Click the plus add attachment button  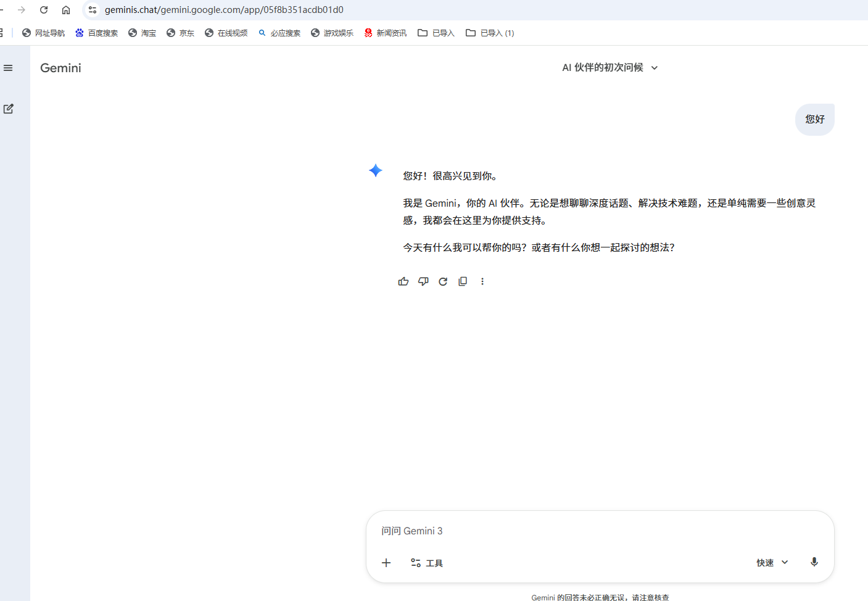[386, 563]
